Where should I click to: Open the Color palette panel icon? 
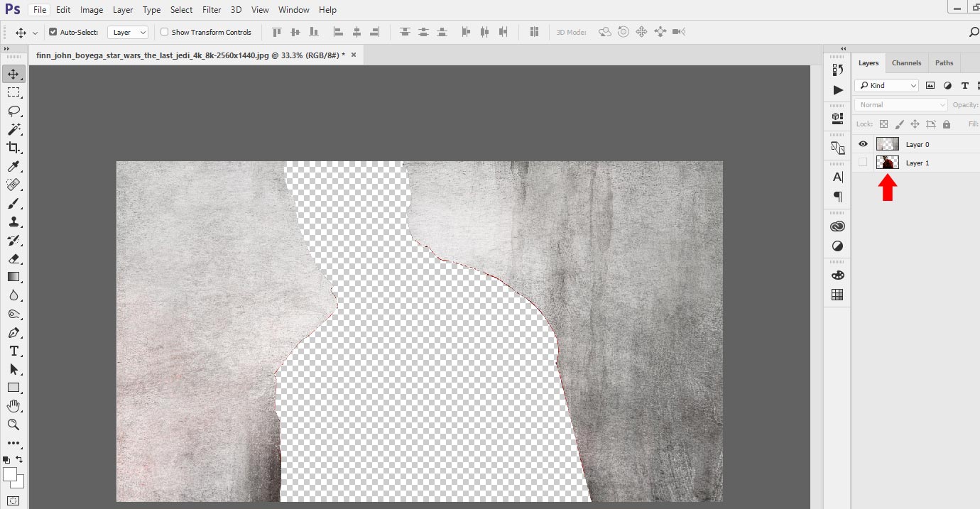point(838,275)
